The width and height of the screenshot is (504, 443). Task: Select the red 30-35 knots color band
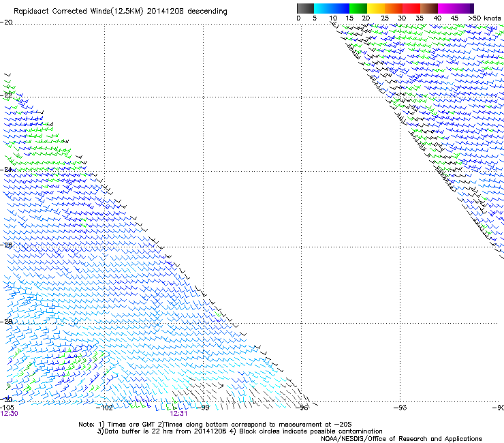coord(411,8)
